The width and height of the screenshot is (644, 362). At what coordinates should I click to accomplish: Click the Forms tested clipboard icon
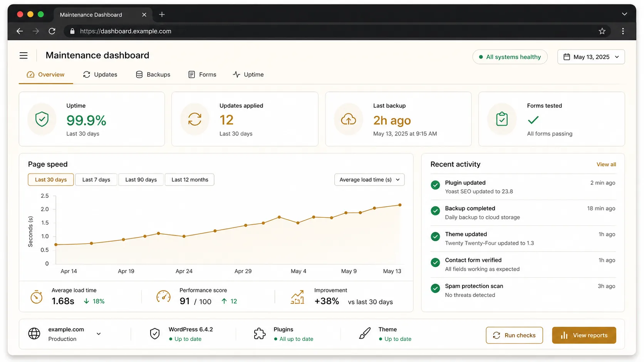coord(502,119)
